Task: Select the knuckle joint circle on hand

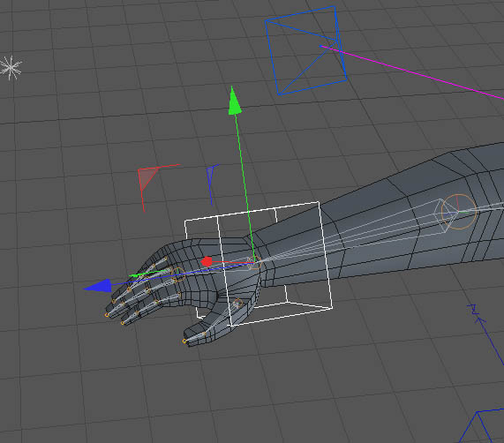Action: [x=178, y=274]
